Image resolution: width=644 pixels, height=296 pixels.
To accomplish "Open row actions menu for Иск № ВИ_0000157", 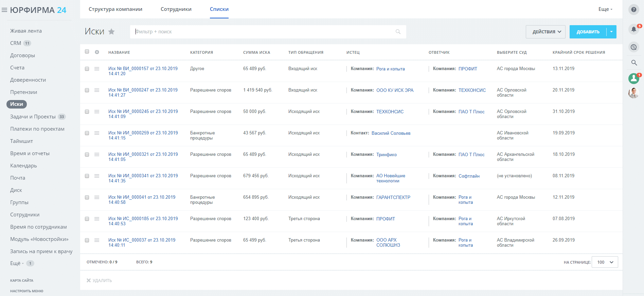I will click(97, 69).
